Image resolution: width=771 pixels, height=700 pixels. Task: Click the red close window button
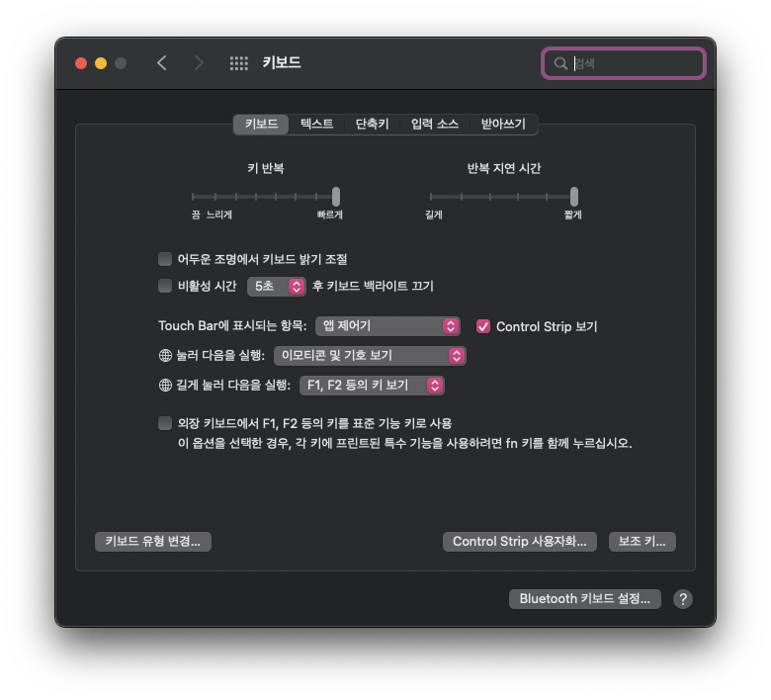[x=81, y=63]
